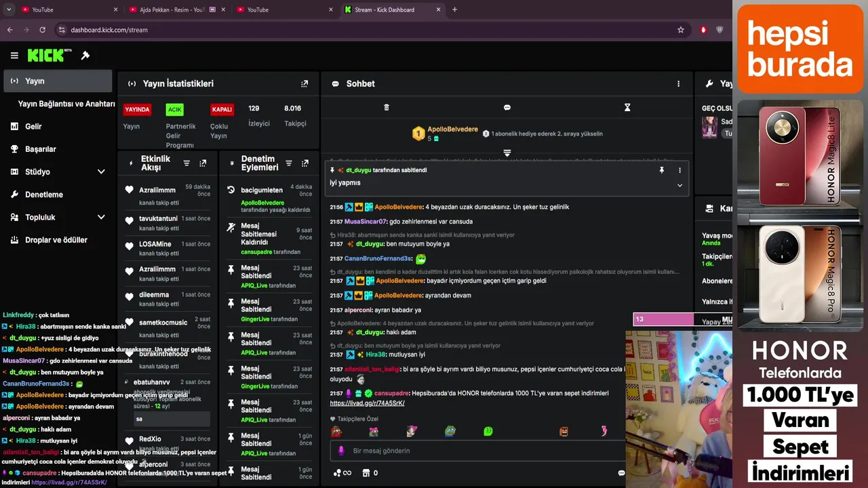This screenshot has width=868, height=488.
Task: Click the KAPALI multi-stream badge
Action: [222, 109]
